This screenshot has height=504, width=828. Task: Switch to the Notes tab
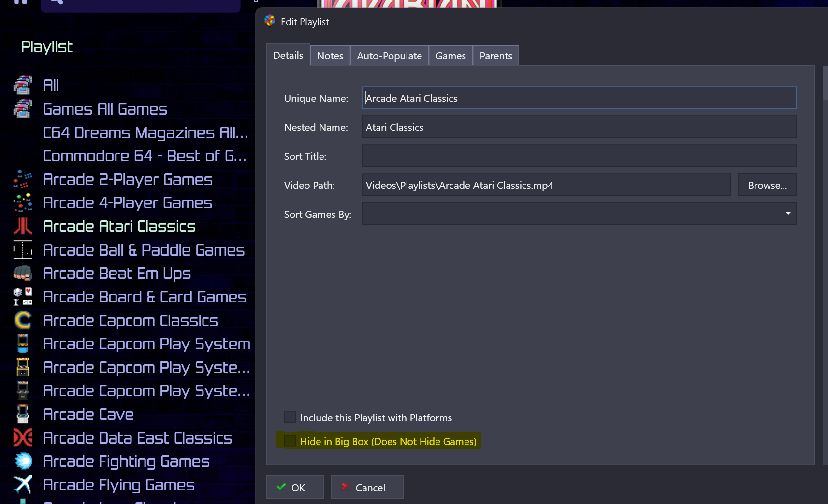pyautogui.click(x=330, y=56)
